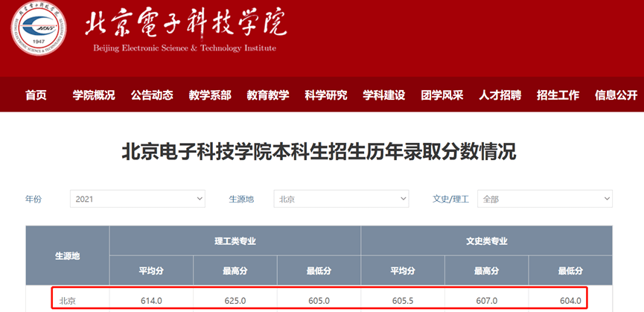
Task: Open the 招生工作 menu
Action: coord(558,95)
